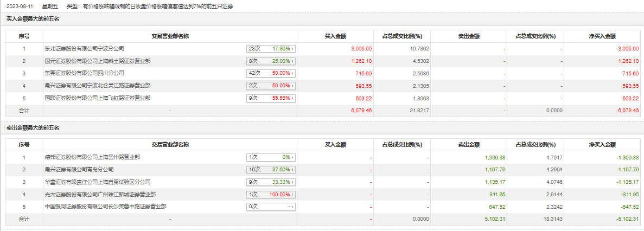
Task: Expand the 42次 50.00% stats box
Action: coord(271,73)
